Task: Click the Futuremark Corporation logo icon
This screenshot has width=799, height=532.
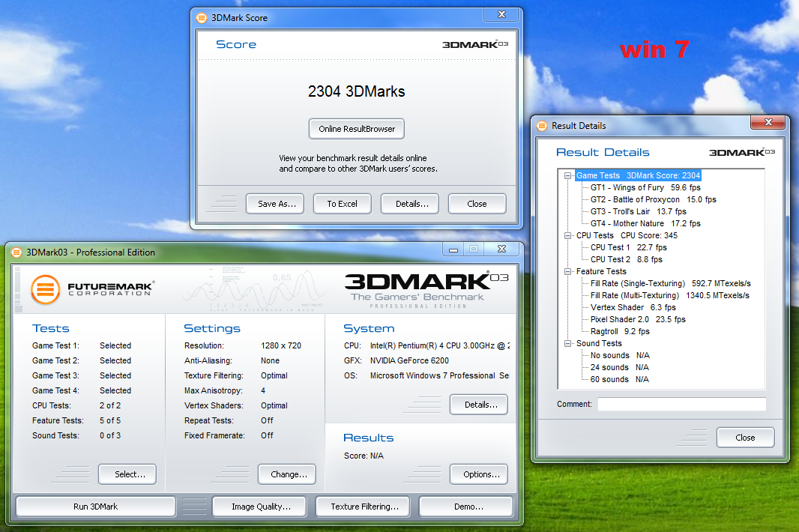Action: (x=46, y=289)
